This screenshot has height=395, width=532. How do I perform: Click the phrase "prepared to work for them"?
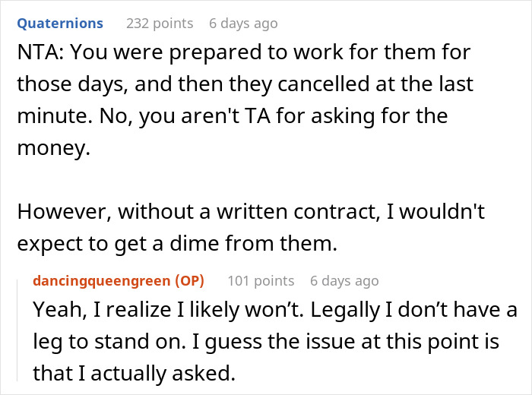click(x=280, y=55)
